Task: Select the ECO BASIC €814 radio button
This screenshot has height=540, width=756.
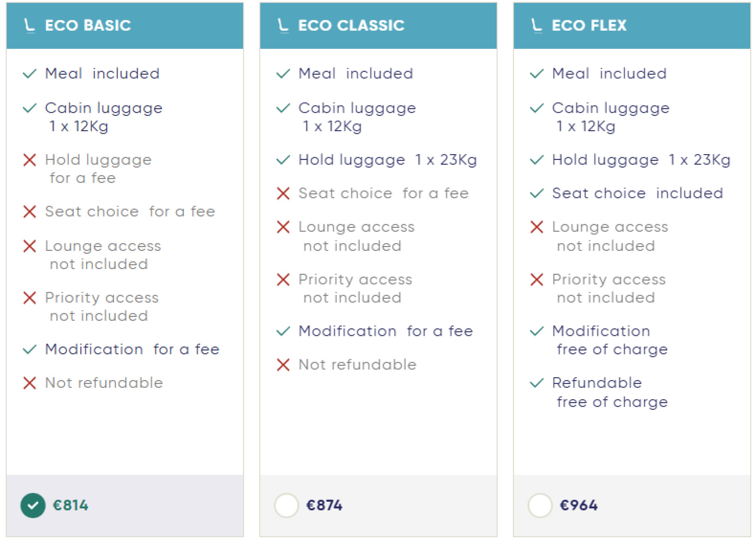Action: click(33, 505)
